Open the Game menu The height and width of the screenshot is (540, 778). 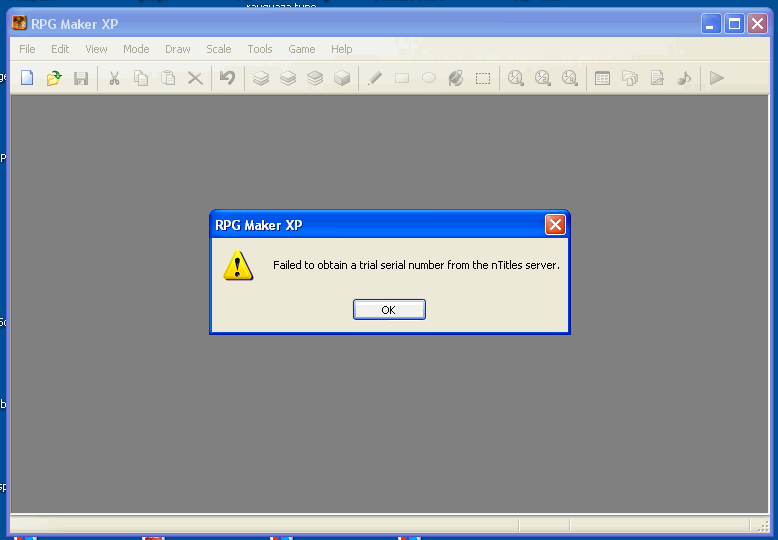pos(302,49)
